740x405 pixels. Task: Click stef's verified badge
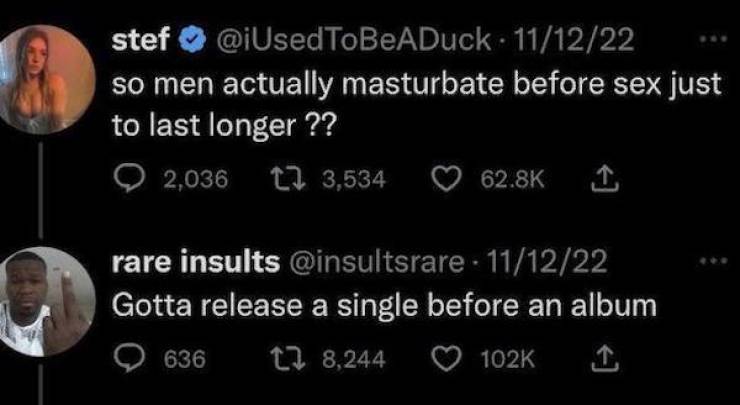tap(189, 43)
